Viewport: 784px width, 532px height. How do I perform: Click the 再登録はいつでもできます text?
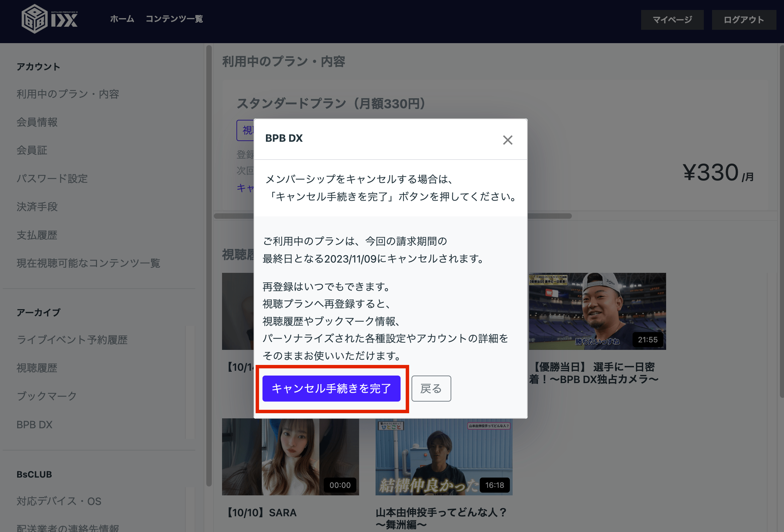[327, 287]
